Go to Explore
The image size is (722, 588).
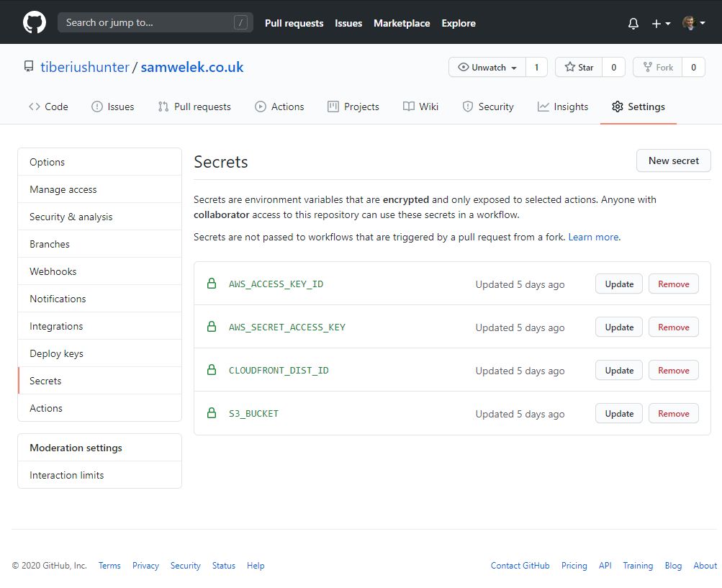(x=458, y=23)
